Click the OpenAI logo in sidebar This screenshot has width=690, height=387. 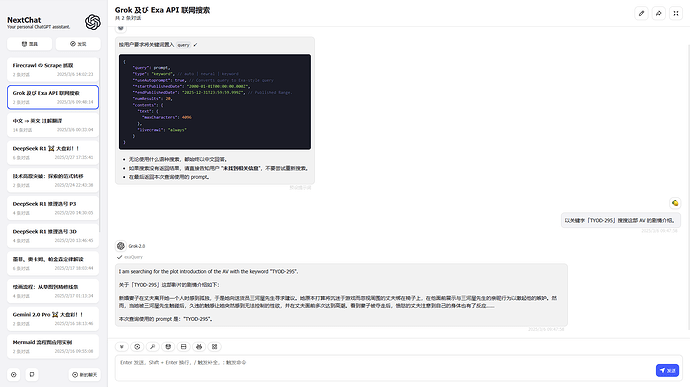pyautogui.click(x=93, y=22)
